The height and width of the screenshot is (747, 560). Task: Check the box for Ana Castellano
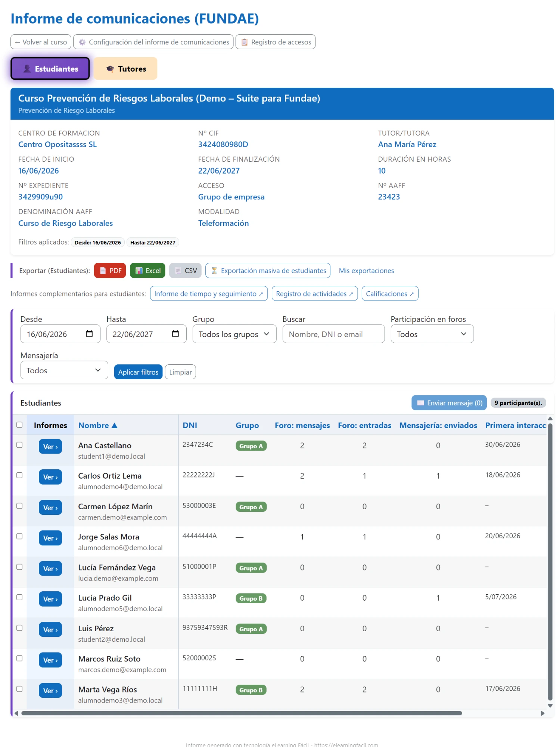tap(19, 445)
